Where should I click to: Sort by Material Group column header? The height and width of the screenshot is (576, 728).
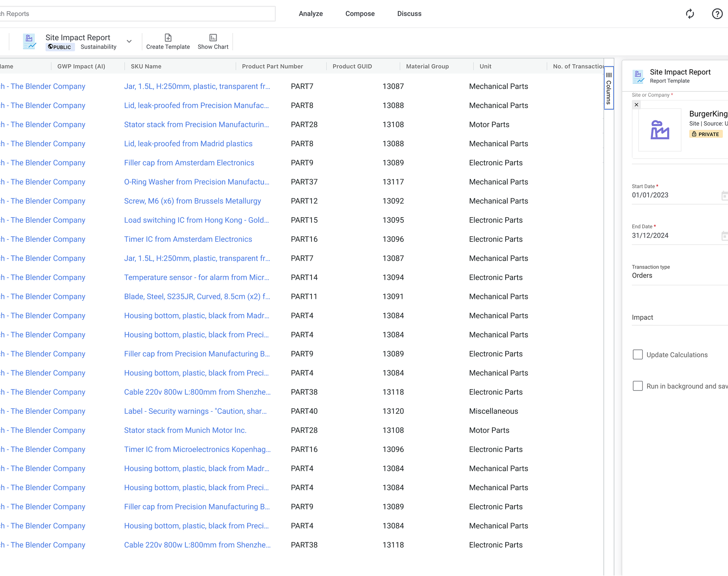(x=427, y=66)
